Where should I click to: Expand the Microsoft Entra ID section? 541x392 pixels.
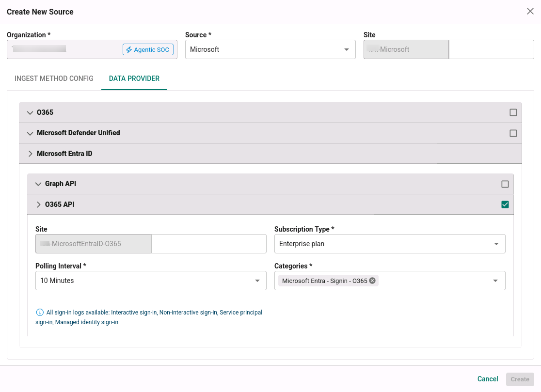click(30, 154)
